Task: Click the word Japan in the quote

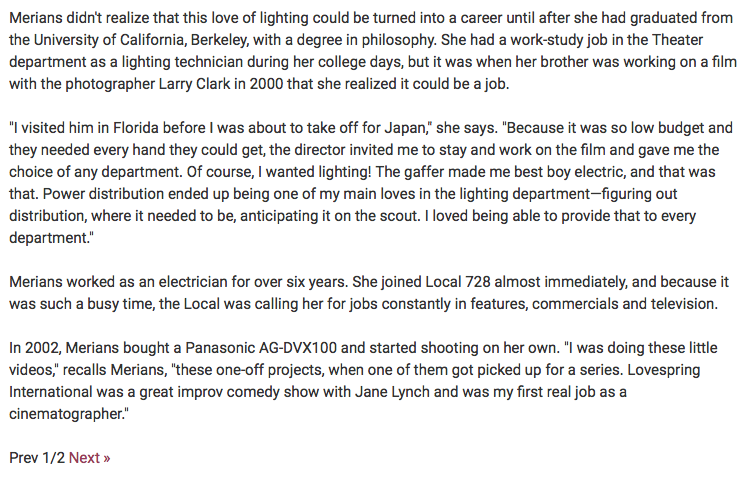Action: pos(405,128)
